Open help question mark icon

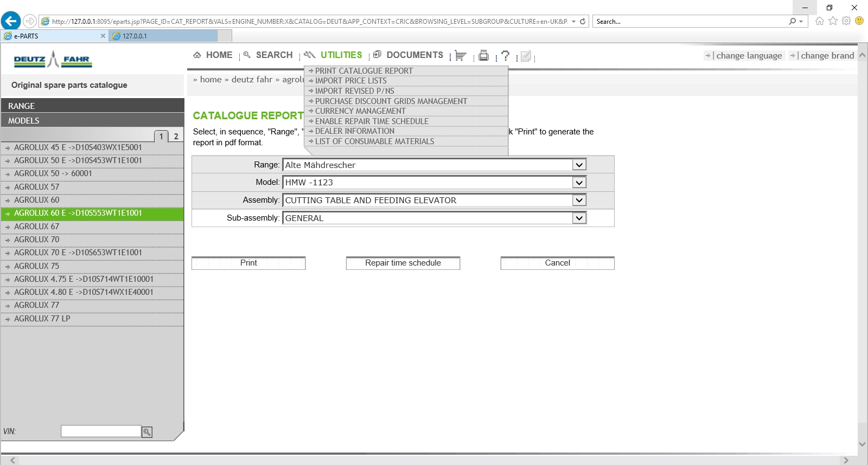click(505, 55)
